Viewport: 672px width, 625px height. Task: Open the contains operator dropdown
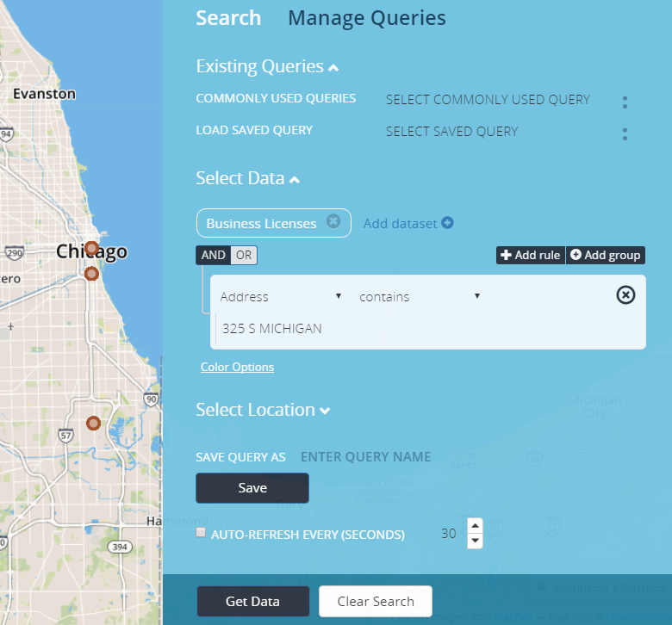(419, 296)
